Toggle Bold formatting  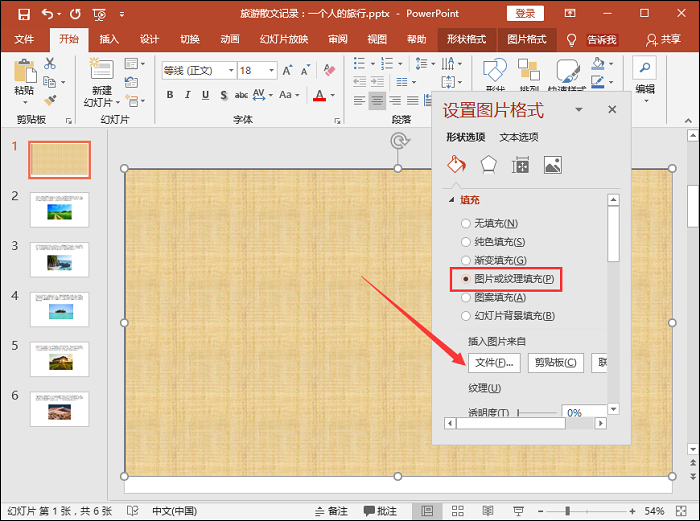pos(170,95)
